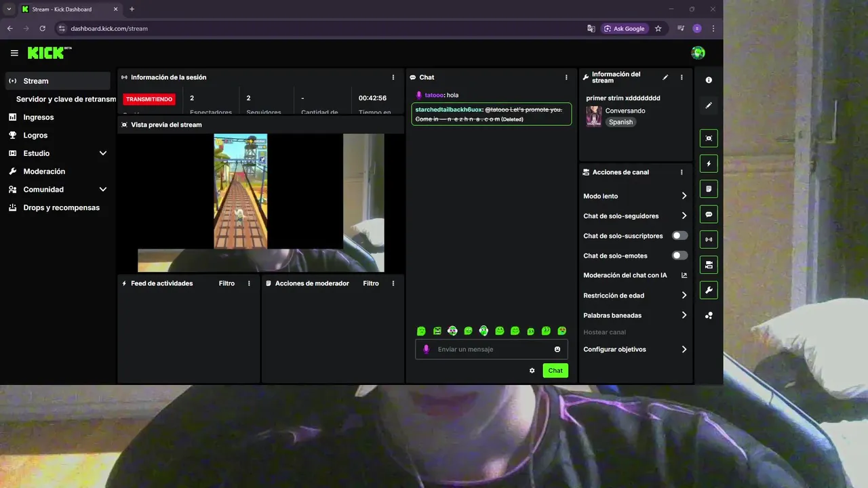Open Modo lento options

tap(635, 196)
